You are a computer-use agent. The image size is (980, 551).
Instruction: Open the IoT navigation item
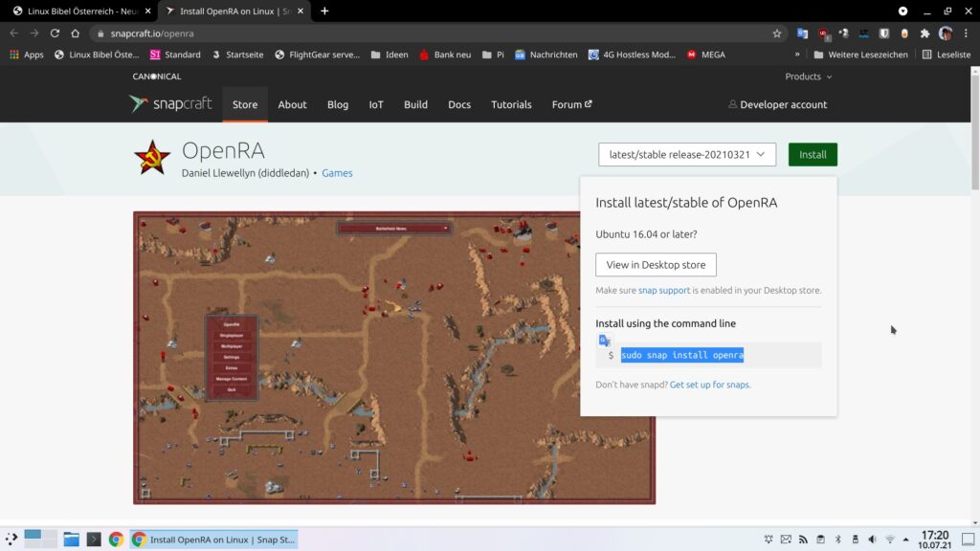pyautogui.click(x=375, y=104)
